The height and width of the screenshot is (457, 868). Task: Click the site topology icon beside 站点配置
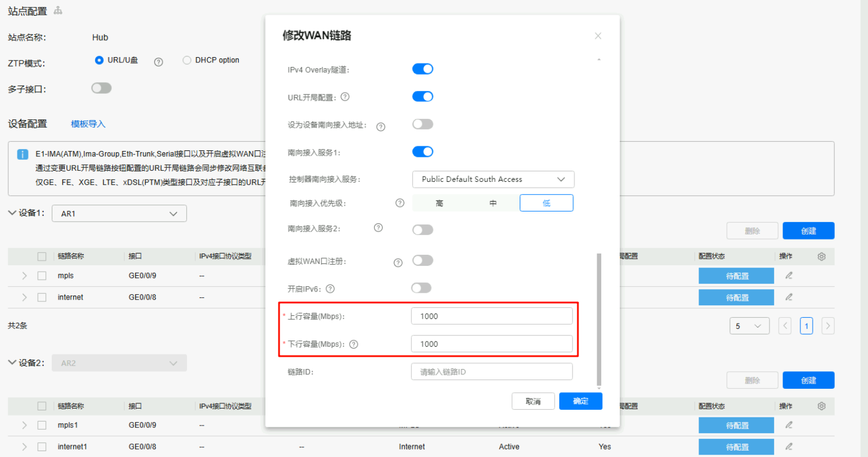[58, 10]
